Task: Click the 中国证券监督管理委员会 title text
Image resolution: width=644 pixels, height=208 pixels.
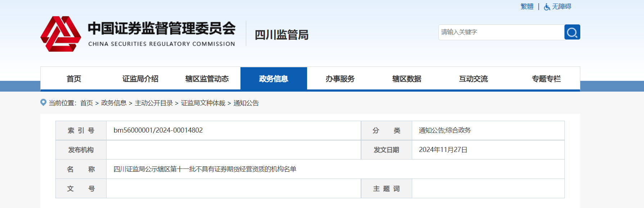Action: [x=162, y=28]
